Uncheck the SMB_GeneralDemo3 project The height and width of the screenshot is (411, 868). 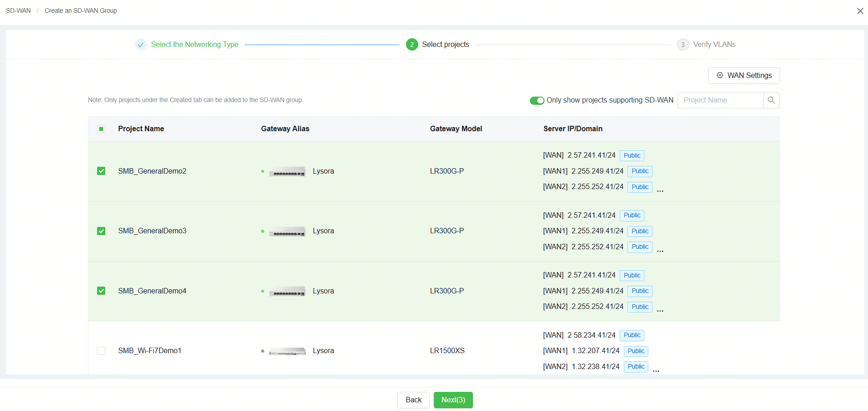(x=101, y=231)
